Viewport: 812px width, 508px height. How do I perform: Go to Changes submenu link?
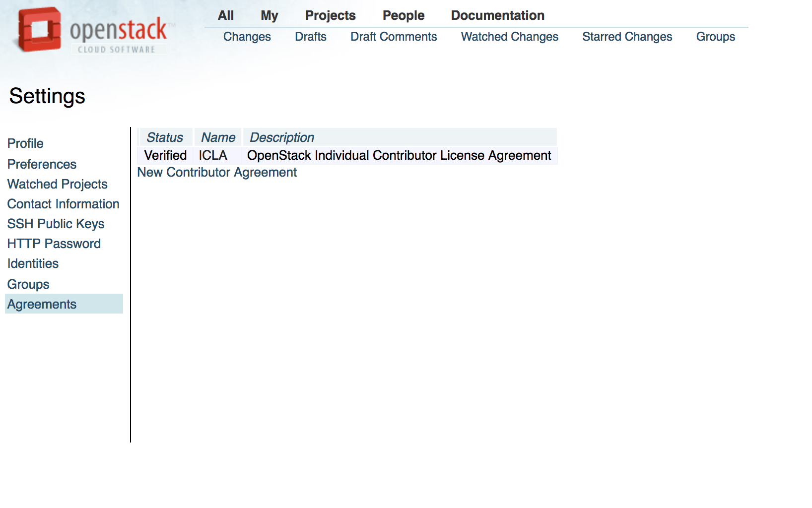coord(247,37)
